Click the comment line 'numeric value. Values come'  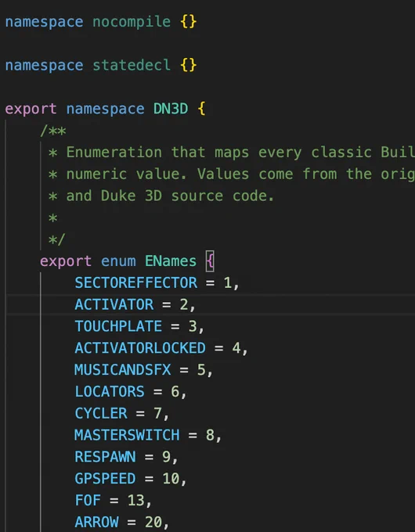pos(231,174)
